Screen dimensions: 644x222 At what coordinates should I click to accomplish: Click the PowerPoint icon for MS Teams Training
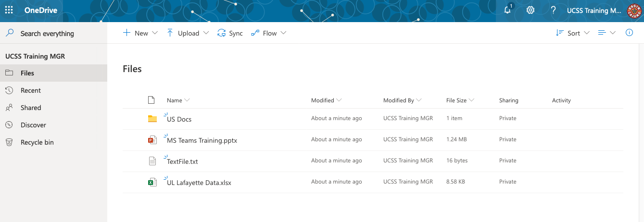pyautogui.click(x=152, y=140)
